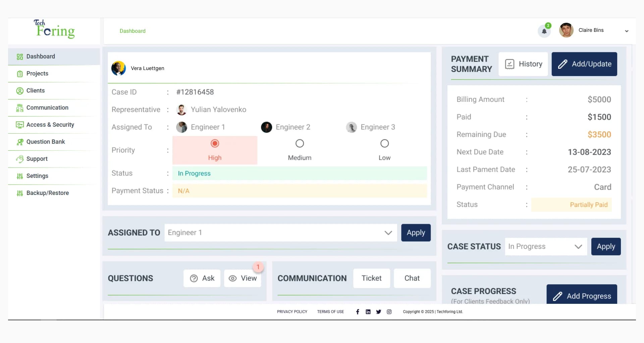
Task: Go to Clients menu item
Action: 54,91
